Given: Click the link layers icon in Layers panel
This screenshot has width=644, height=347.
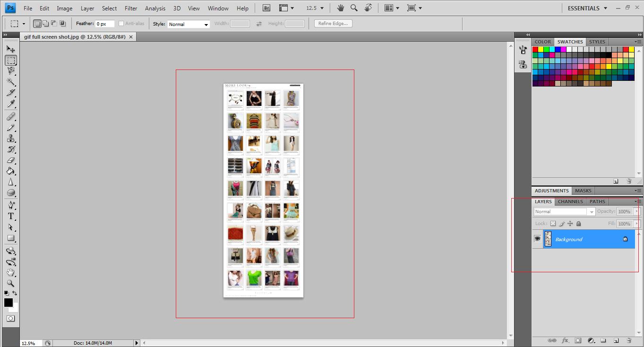Looking at the screenshot, I should [552, 340].
